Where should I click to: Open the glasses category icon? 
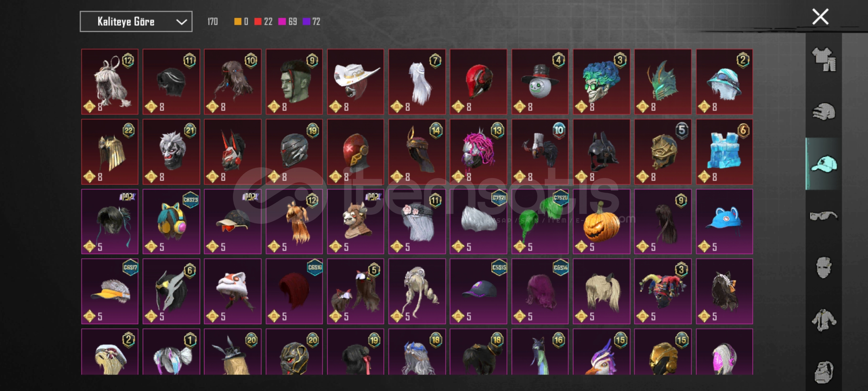pyautogui.click(x=824, y=216)
